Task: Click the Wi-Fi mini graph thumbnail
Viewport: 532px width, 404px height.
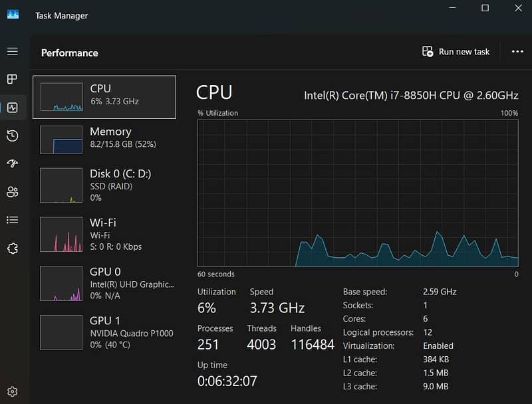Action: [x=61, y=234]
